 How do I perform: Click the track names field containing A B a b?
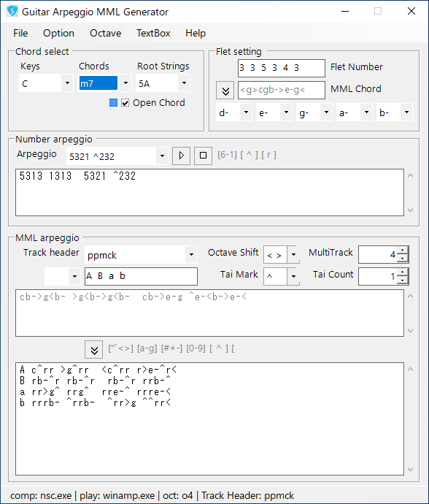(x=141, y=276)
